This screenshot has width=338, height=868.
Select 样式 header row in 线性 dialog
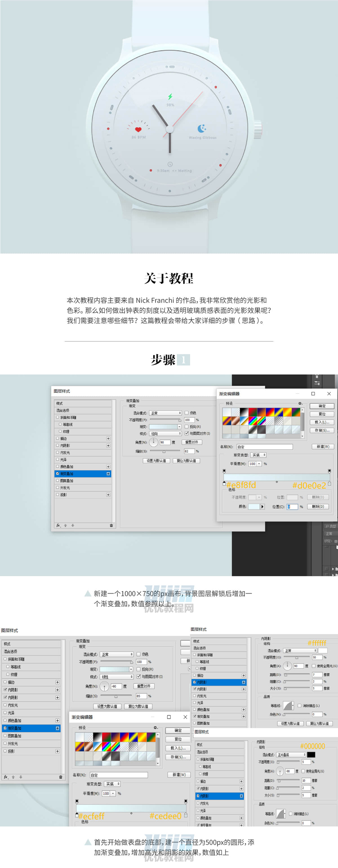coord(31,644)
